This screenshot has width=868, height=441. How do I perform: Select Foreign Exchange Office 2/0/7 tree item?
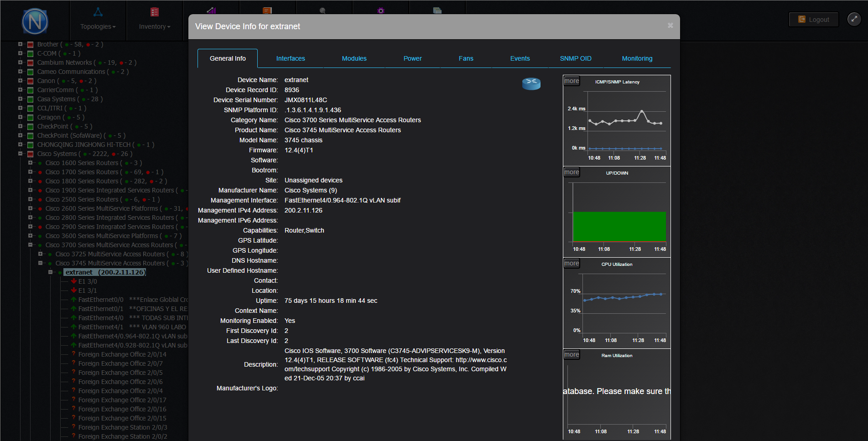coord(120,363)
